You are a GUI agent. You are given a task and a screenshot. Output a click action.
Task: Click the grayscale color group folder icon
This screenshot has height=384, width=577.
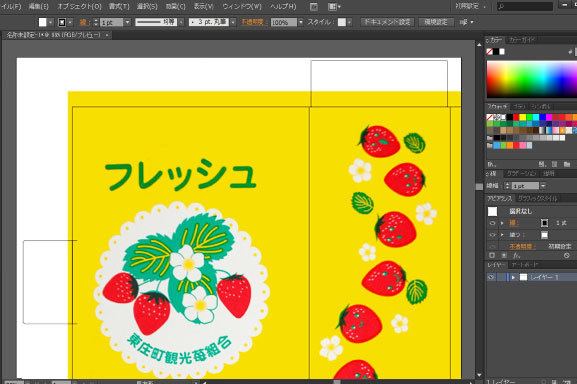(489, 138)
